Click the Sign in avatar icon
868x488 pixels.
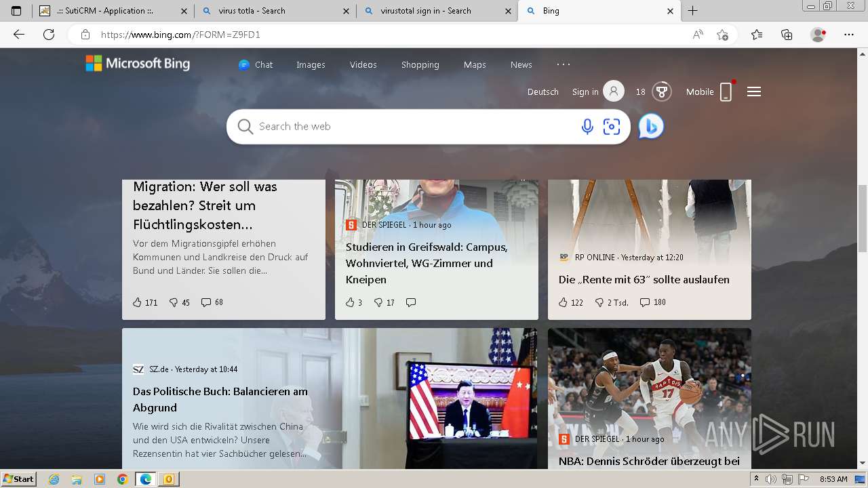point(614,91)
